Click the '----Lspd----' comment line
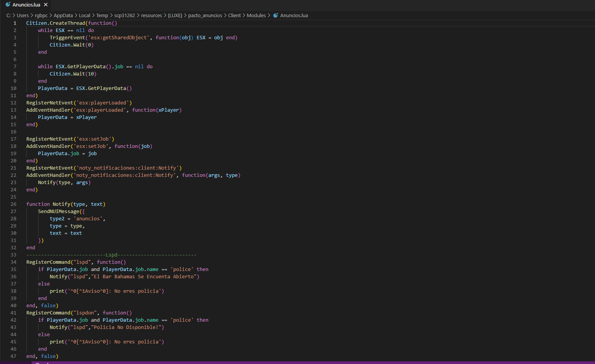This screenshot has height=364, width=595. 111,255
